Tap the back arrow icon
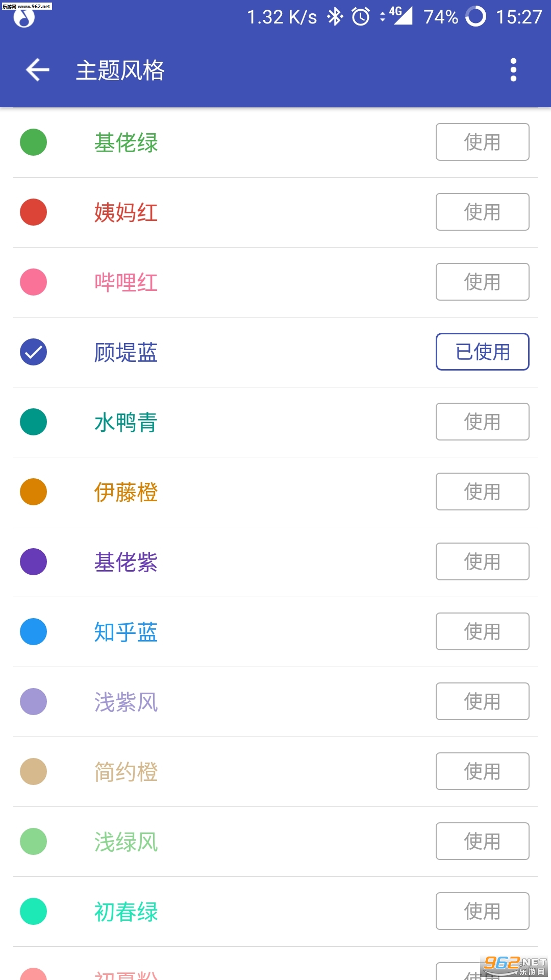This screenshot has height=980, width=551. tap(38, 70)
